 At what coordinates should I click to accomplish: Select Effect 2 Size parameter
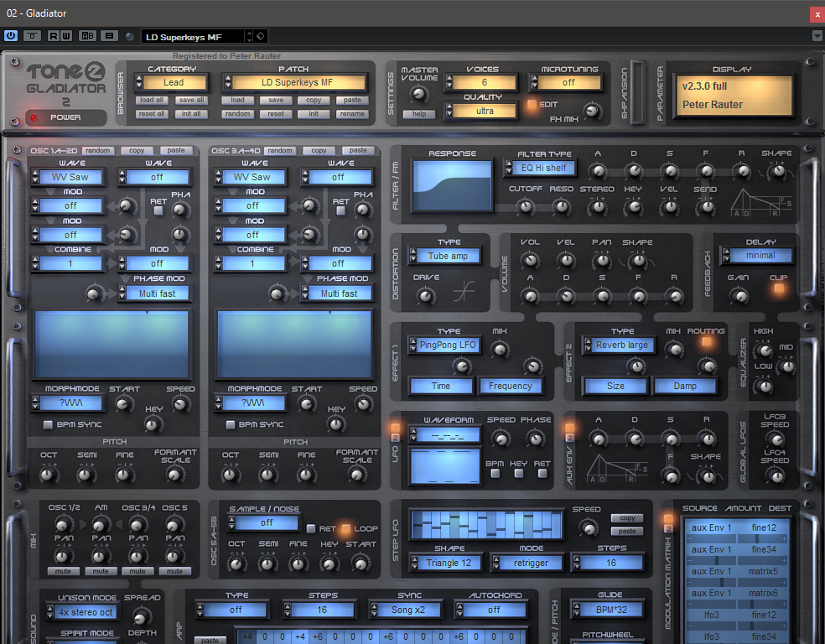[615, 386]
